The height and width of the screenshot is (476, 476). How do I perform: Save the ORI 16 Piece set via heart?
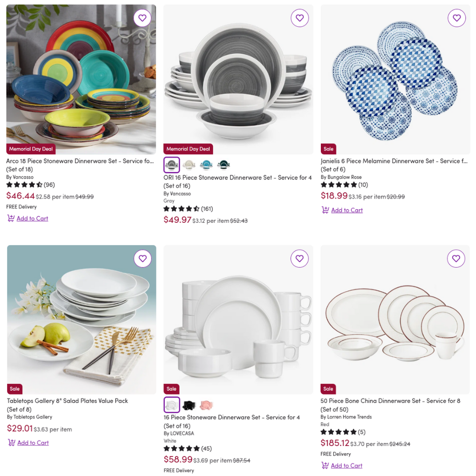(299, 18)
